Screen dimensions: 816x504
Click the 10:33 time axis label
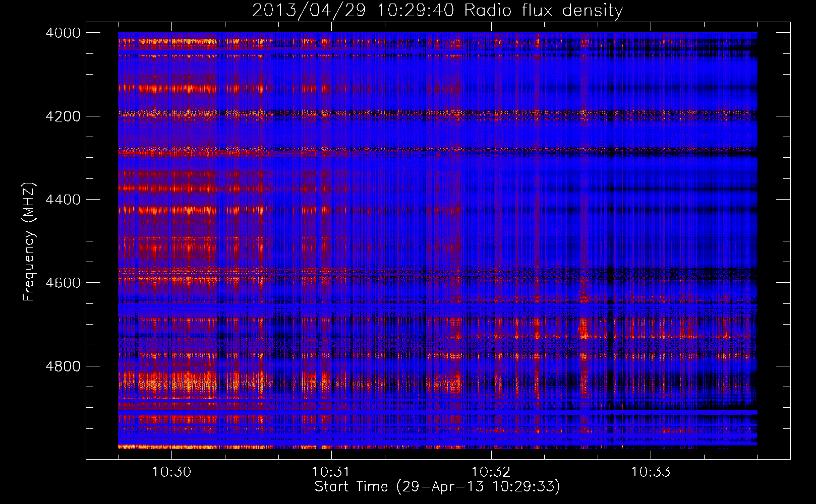tap(651, 472)
